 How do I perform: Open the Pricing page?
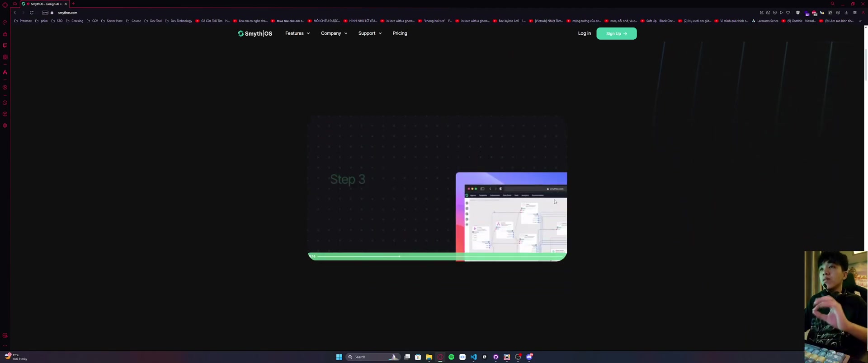(400, 33)
